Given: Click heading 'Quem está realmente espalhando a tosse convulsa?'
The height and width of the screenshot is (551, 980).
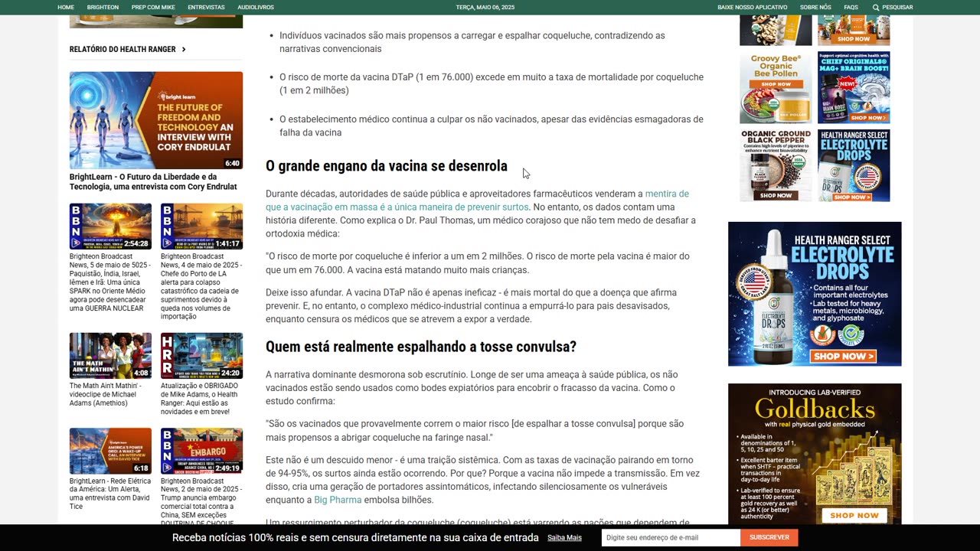Looking at the screenshot, I should click(421, 347).
